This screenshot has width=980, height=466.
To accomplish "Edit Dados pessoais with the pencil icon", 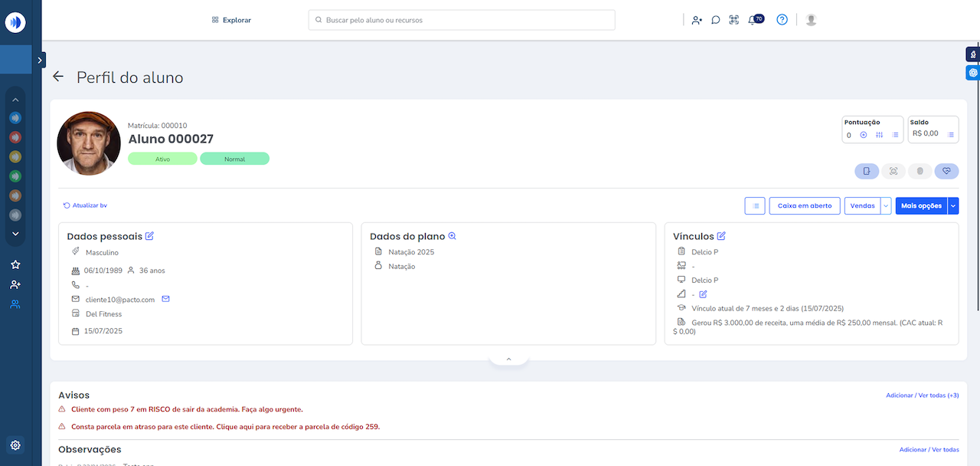I will (149, 236).
